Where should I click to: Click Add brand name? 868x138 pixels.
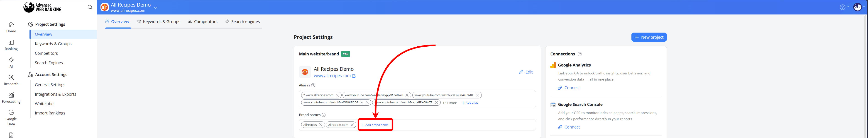[x=375, y=125]
